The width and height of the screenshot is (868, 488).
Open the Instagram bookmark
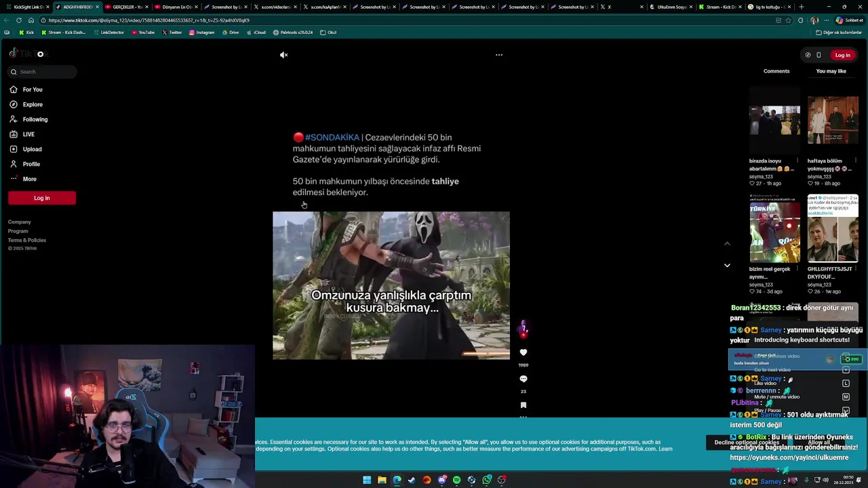click(202, 33)
